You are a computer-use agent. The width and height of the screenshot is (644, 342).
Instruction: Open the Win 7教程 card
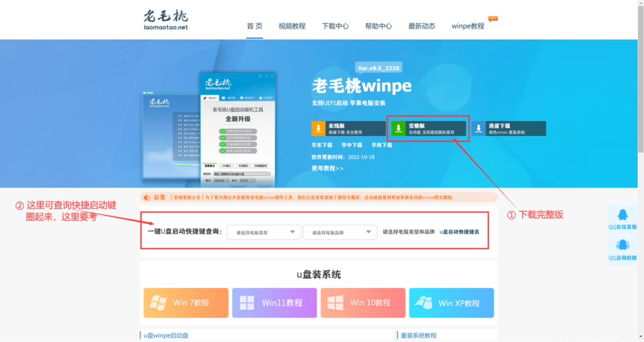point(186,302)
